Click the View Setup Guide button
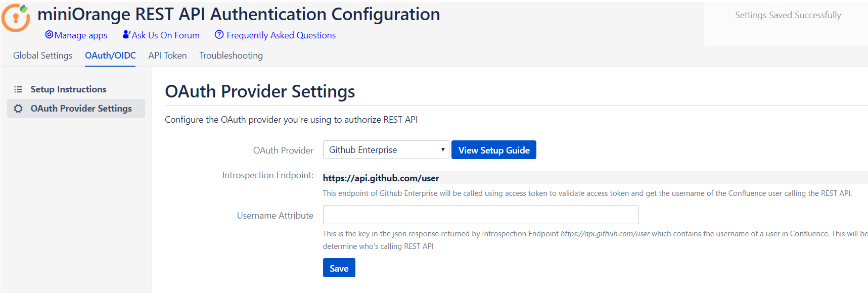 pos(494,150)
